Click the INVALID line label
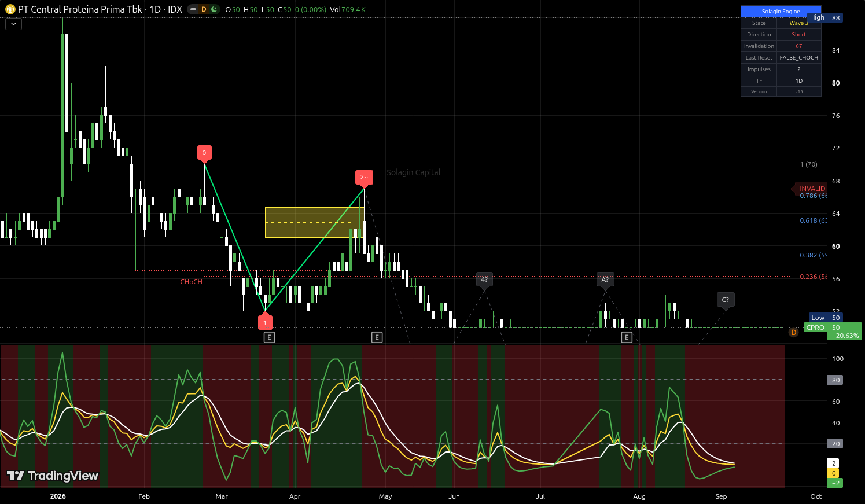The width and height of the screenshot is (865, 504). (x=812, y=189)
